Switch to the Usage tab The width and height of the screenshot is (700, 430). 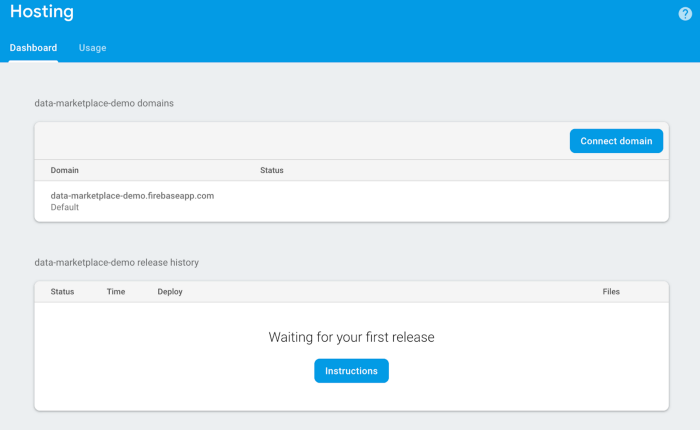click(x=92, y=48)
